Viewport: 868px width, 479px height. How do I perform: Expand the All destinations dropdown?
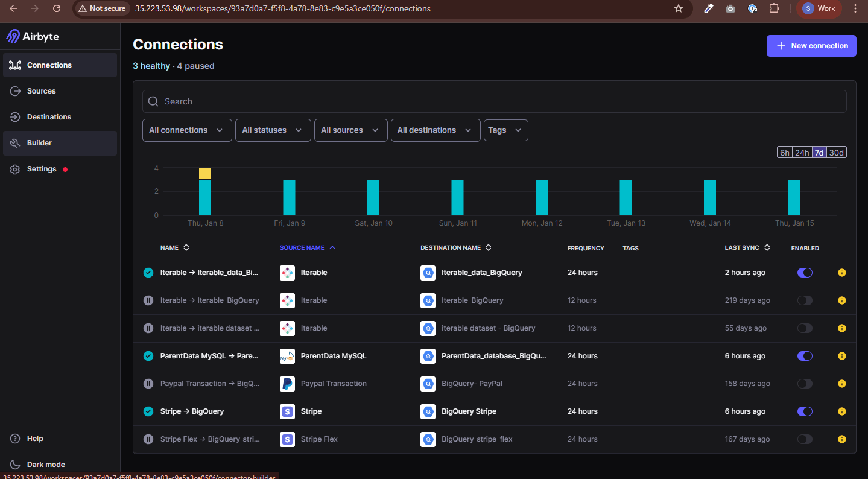coord(436,130)
